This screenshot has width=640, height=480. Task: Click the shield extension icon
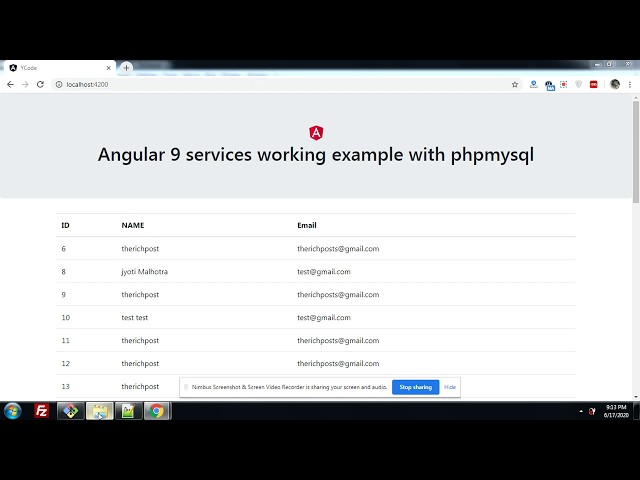point(578,84)
